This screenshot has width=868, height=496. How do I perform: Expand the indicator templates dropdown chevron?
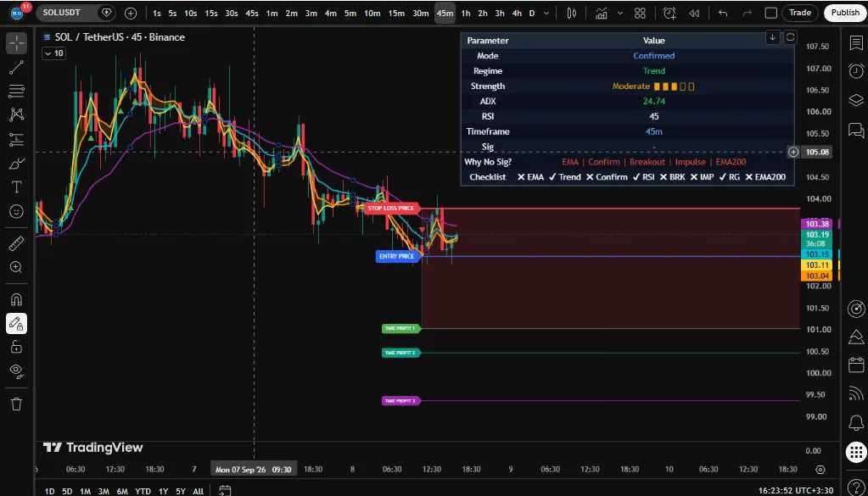[x=620, y=13]
